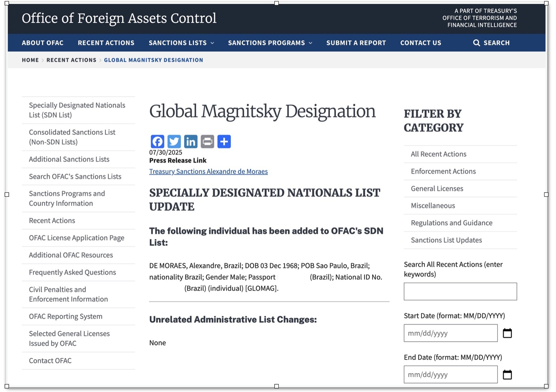Open About OFAC menu item

(x=43, y=43)
